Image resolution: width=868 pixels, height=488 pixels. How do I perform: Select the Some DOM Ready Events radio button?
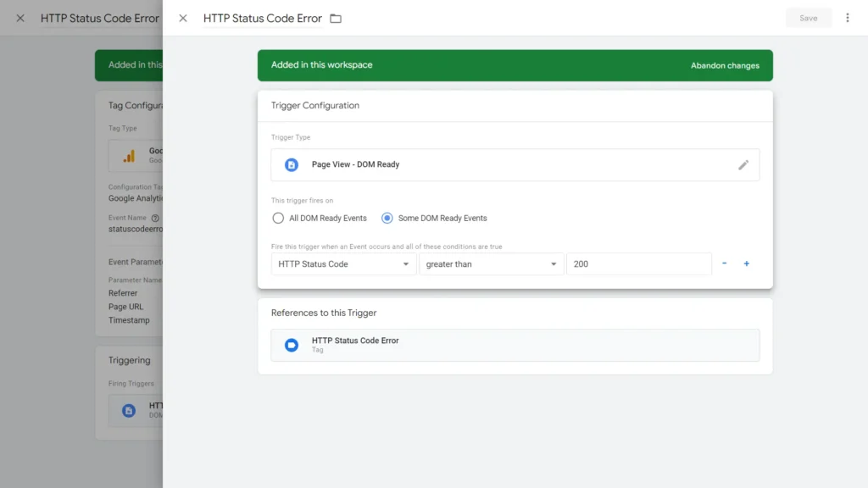click(x=386, y=218)
